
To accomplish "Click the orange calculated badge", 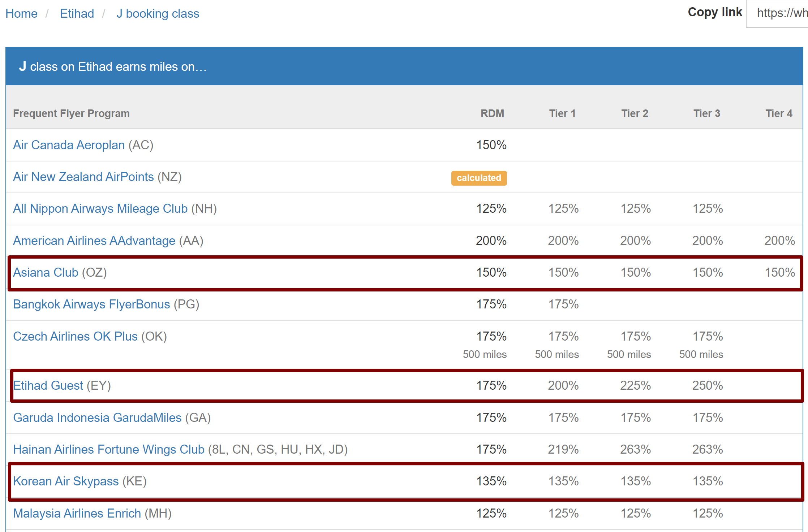I will 479,178.
